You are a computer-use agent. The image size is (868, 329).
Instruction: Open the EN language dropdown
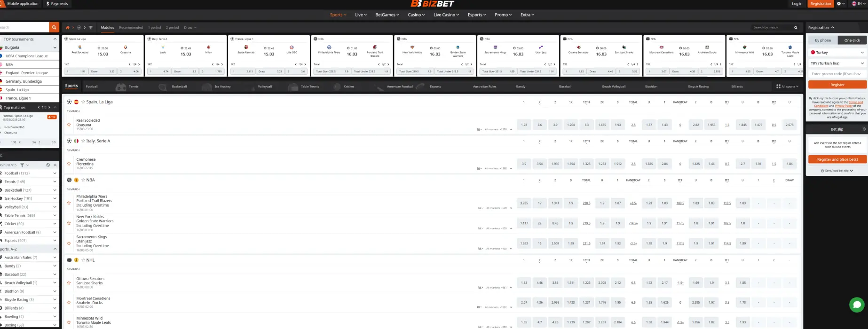(859, 4)
